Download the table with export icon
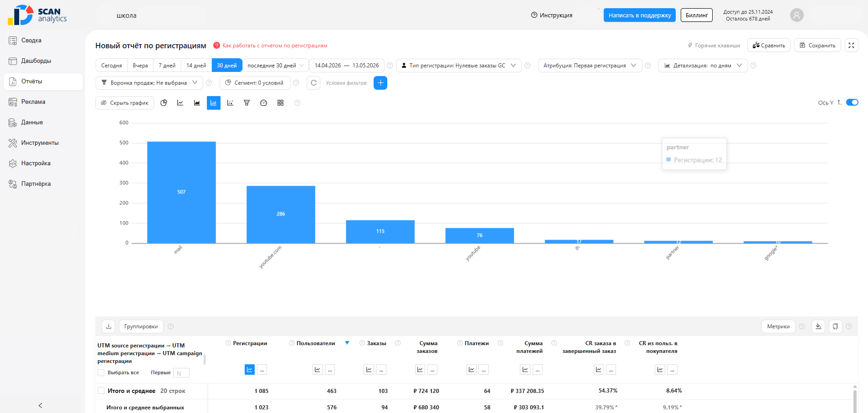The width and height of the screenshot is (868, 413). coord(108,326)
